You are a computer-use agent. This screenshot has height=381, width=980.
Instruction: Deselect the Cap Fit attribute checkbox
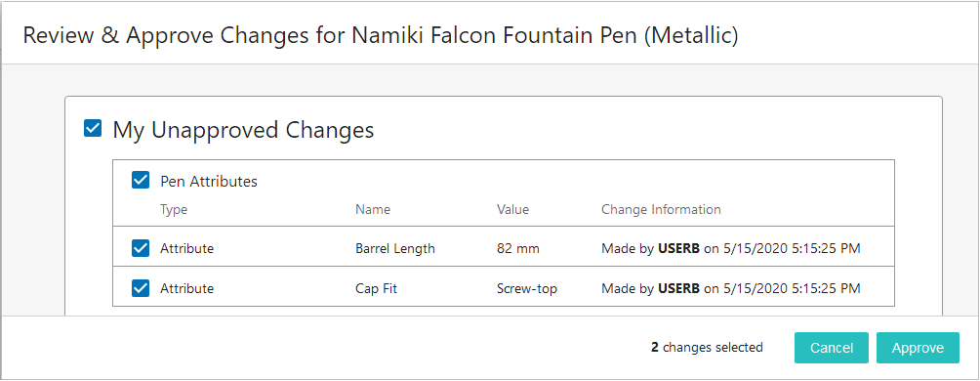point(141,288)
